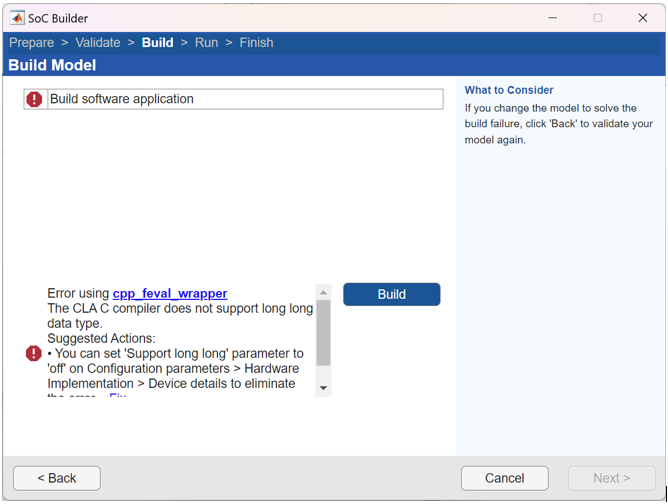Maximize the SoC Builder window
This screenshot has height=504, width=668.
(x=598, y=18)
